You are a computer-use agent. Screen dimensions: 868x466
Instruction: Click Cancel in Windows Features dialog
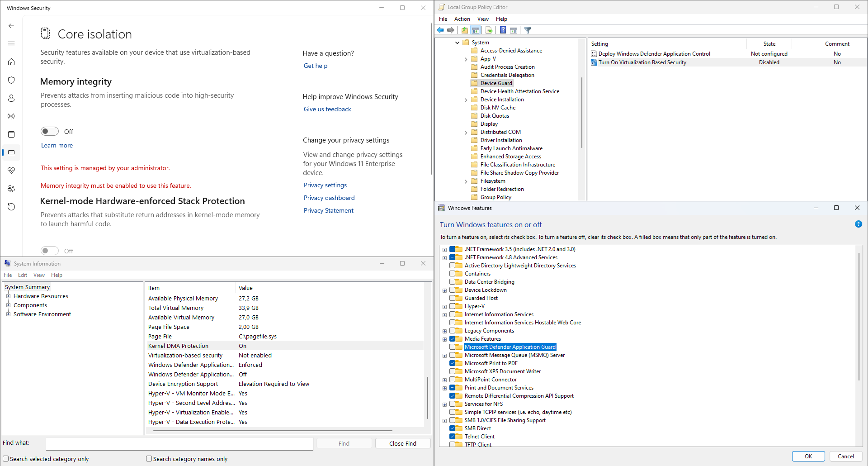pyautogui.click(x=846, y=456)
